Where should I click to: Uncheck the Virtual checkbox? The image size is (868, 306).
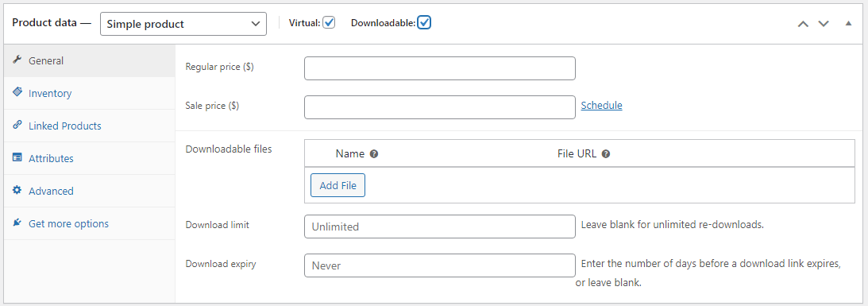pyautogui.click(x=329, y=23)
